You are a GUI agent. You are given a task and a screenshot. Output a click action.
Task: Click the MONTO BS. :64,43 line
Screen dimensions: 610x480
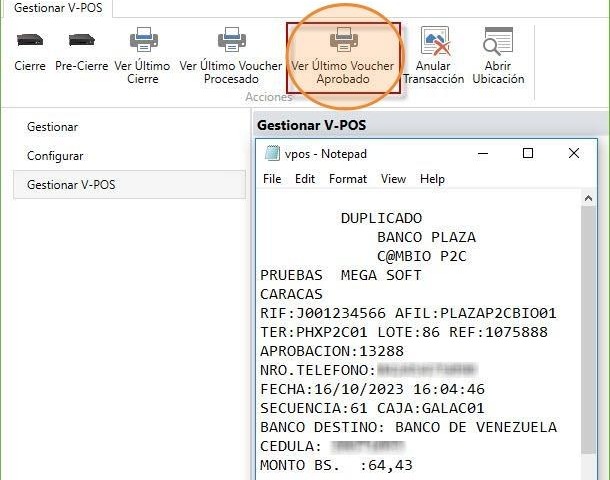tap(336, 466)
